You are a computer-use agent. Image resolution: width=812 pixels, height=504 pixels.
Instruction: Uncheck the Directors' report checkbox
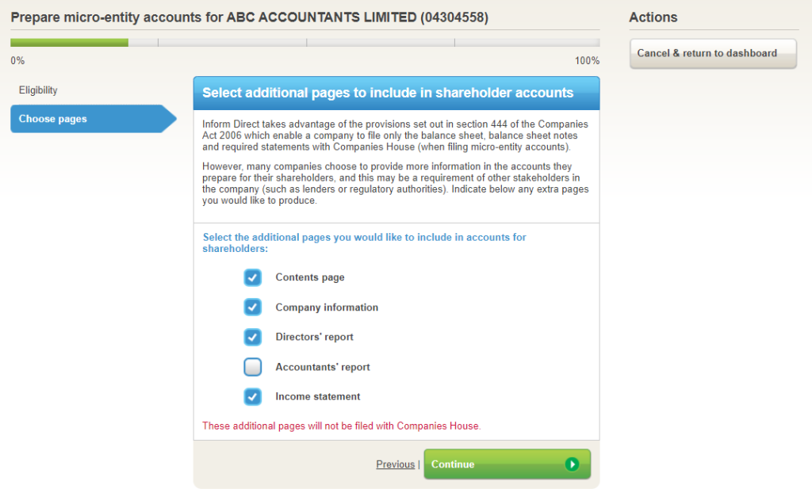tap(252, 337)
